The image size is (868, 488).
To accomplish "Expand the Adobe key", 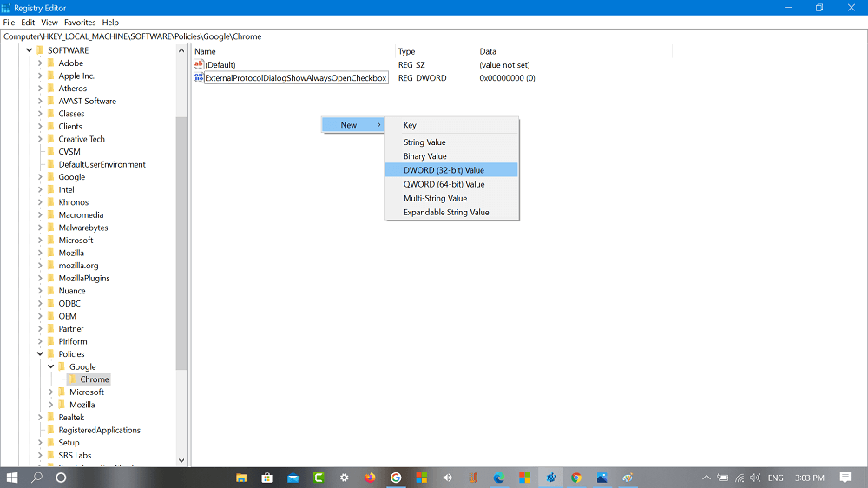I will 40,63.
